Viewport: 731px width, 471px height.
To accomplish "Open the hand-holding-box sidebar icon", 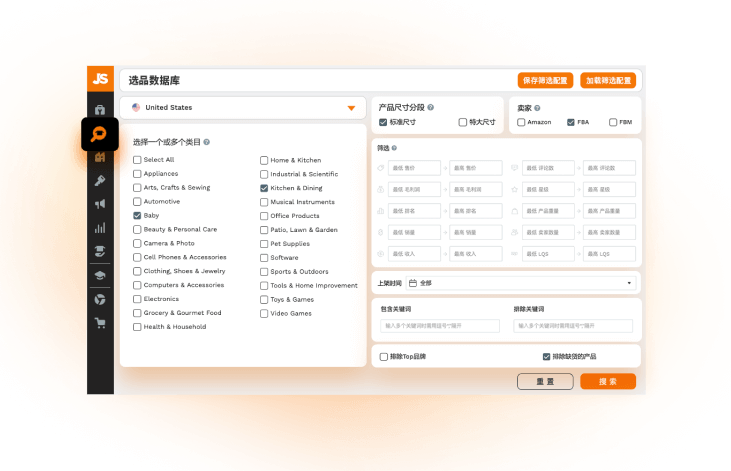I will (100, 252).
